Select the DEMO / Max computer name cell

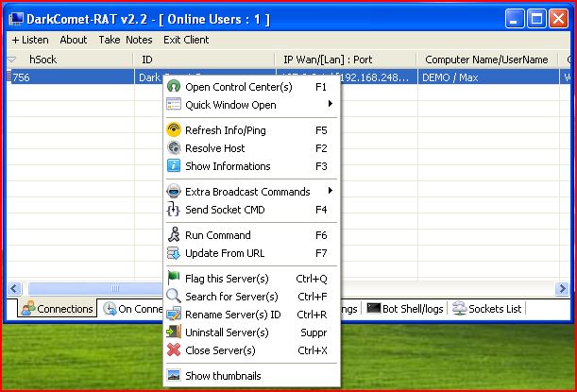point(488,77)
